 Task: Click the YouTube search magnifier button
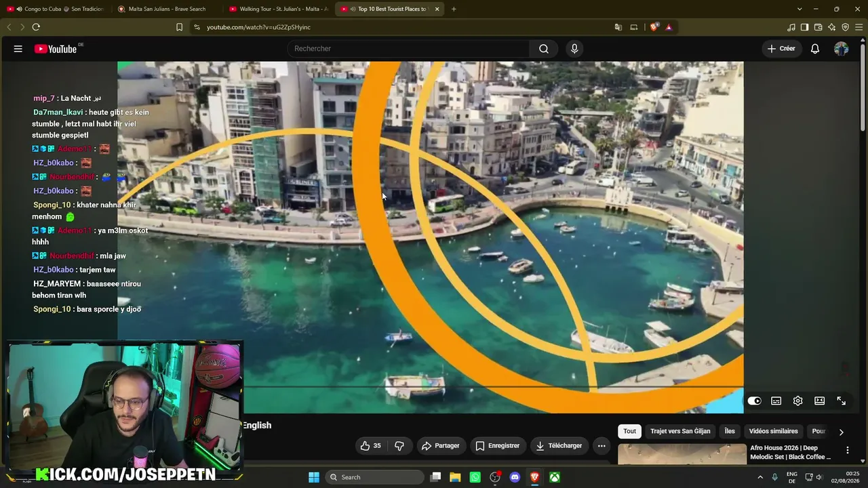[544, 49]
